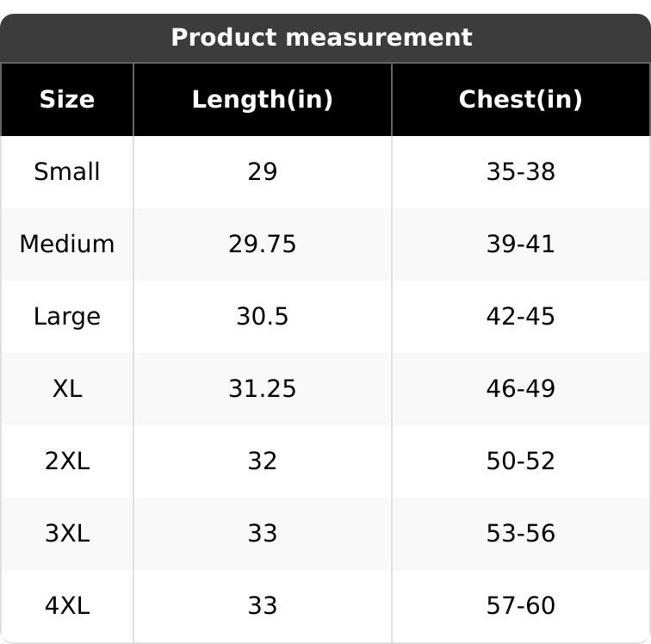This screenshot has width=651, height=644.
Task: Click the length value in the 3XL row
Action: point(262,534)
